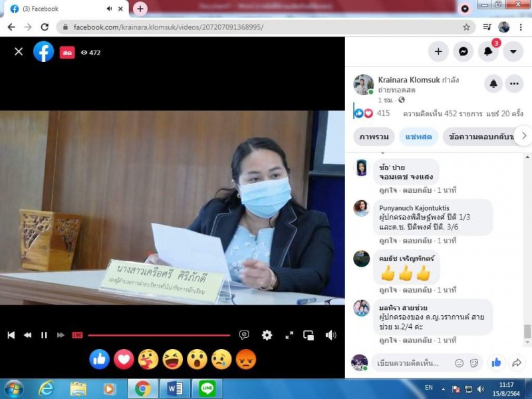Screen dimensions: 532x399
Task: Fast-forward the live video
Action: [61, 335]
